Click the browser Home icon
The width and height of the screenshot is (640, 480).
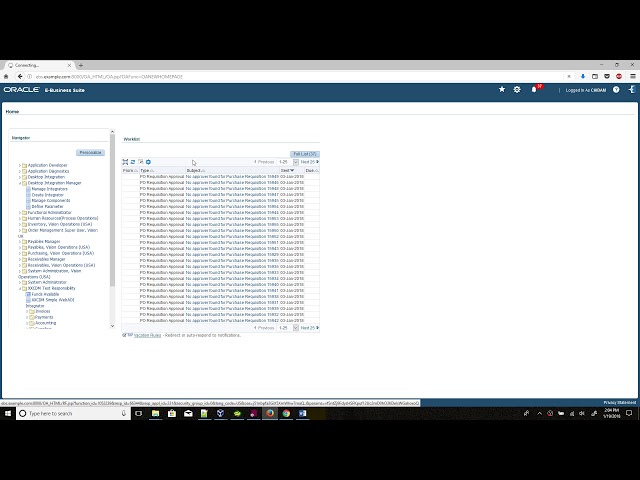pos(6,76)
